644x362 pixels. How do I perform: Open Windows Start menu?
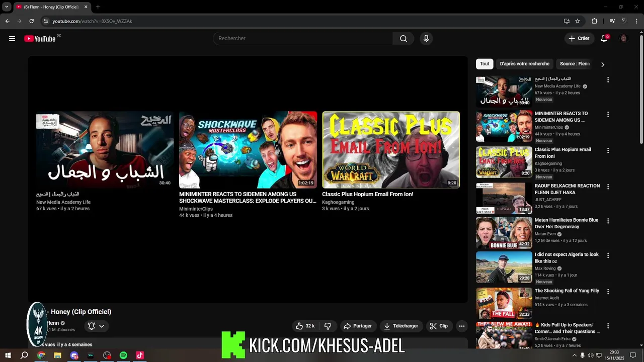coord(8,355)
